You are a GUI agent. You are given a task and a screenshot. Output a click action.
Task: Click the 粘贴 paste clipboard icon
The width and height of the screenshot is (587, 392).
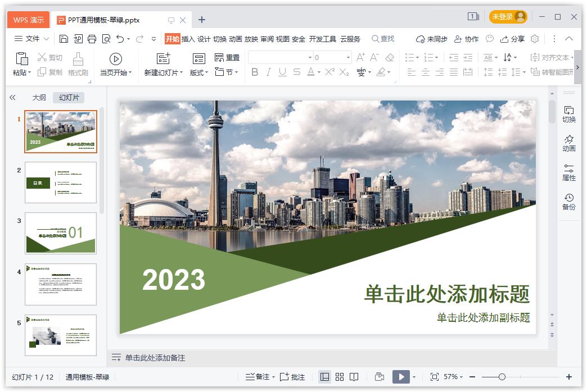click(x=22, y=58)
